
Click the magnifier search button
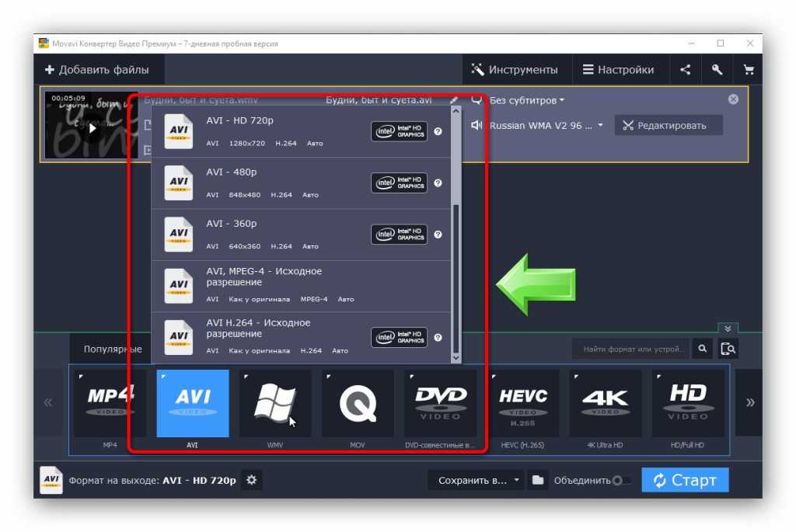pos(702,349)
